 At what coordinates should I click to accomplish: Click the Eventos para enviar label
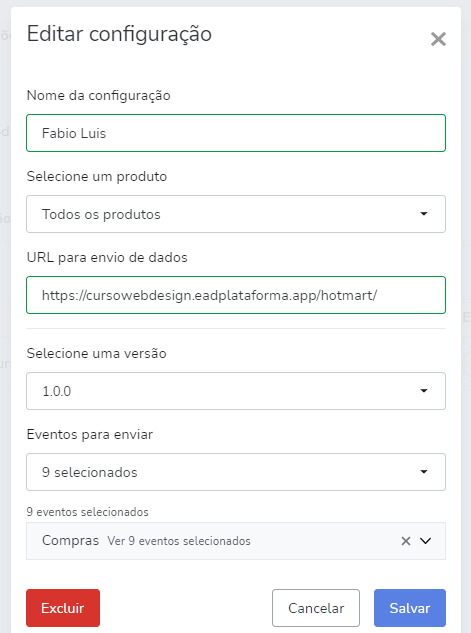point(90,434)
